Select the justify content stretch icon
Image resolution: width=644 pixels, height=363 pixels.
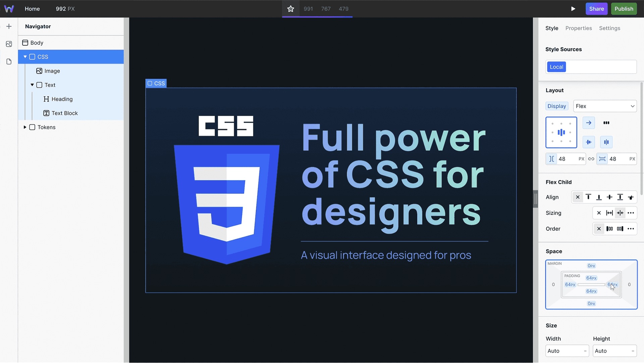605,142
